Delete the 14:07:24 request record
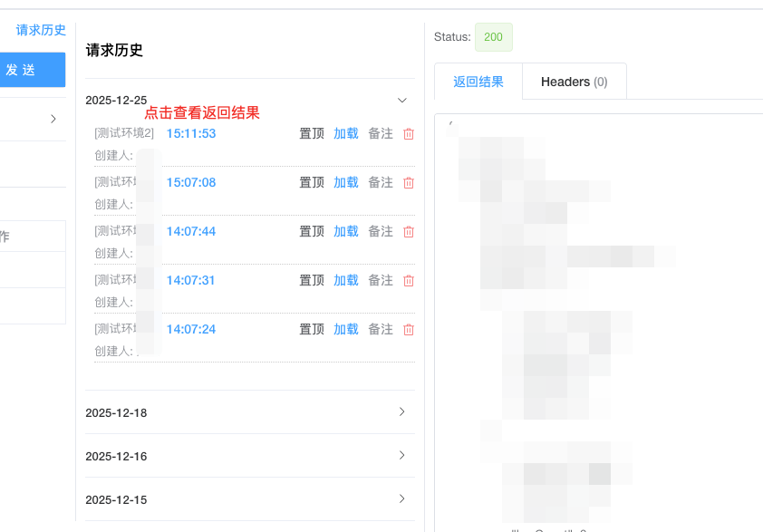The width and height of the screenshot is (763, 532). click(409, 330)
